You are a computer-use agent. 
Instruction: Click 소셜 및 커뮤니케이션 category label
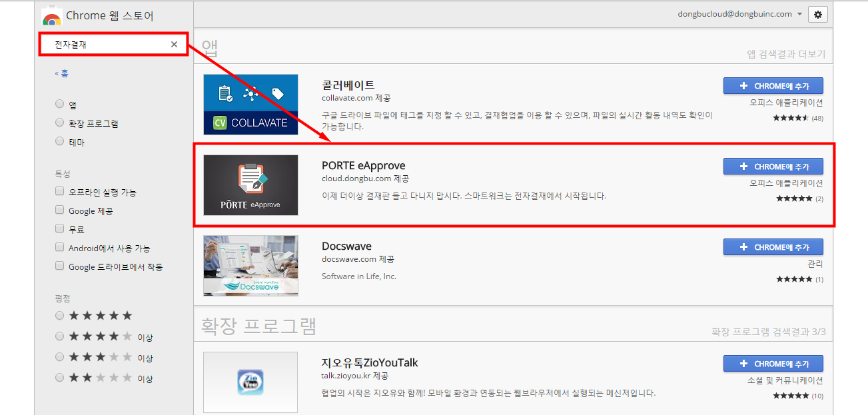(x=785, y=381)
